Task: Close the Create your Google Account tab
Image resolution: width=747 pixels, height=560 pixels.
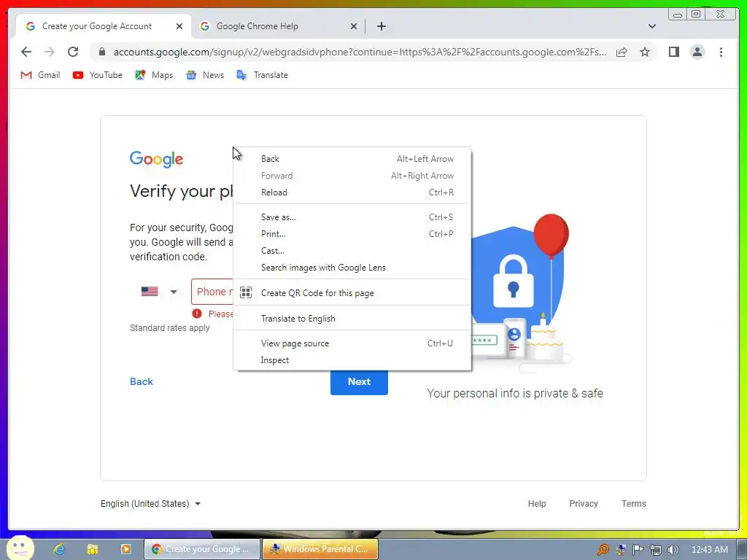Action: click(179, 26)
